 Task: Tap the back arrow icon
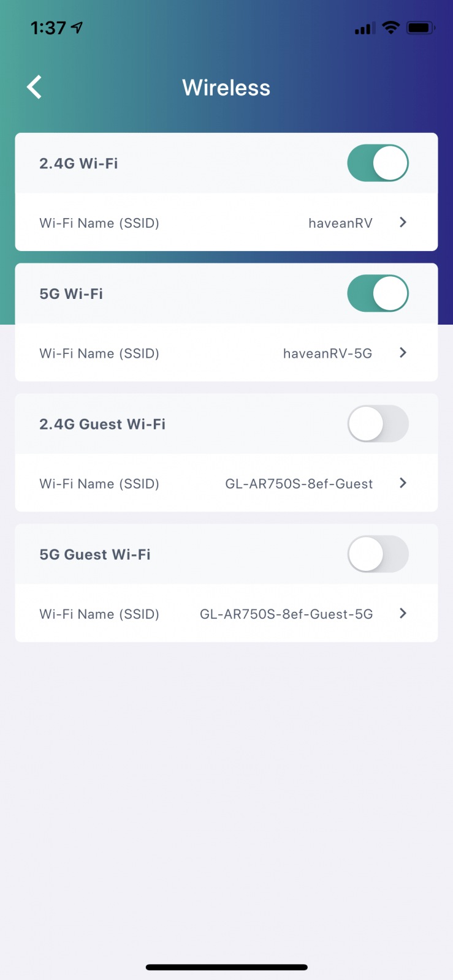tap(35, 87)
